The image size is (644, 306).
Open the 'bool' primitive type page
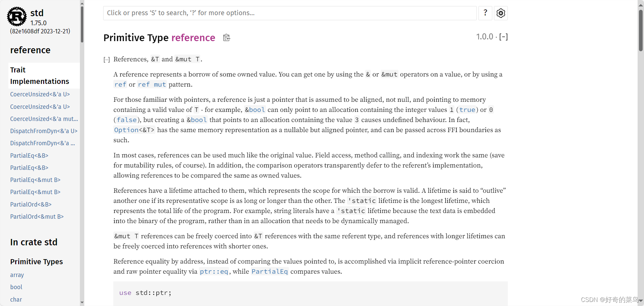[16, 287]
